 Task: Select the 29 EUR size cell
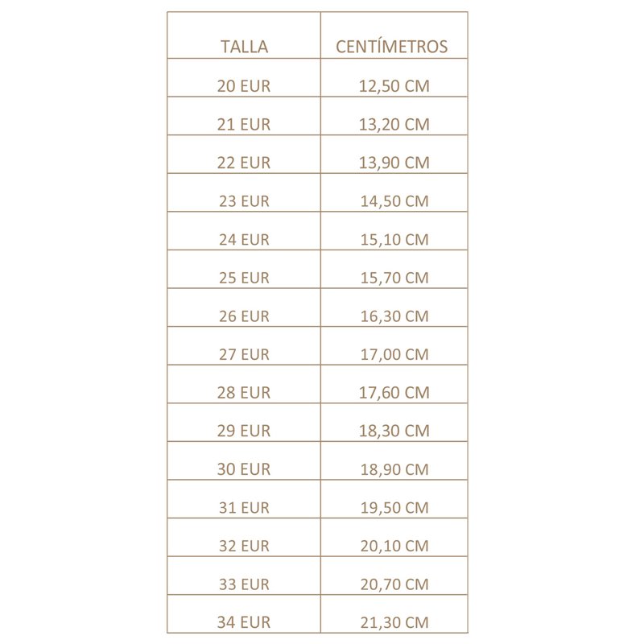244,431
